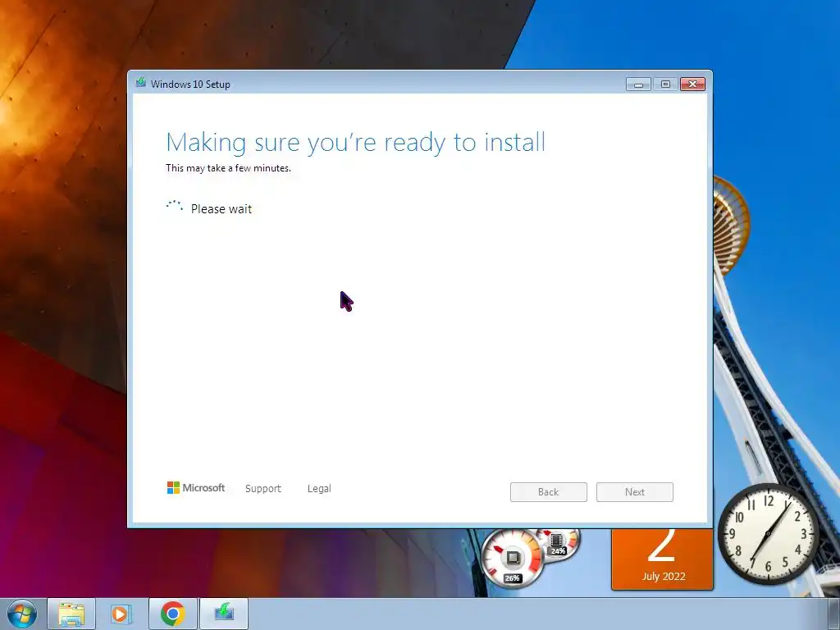Click the Back button

click(549, 492)
